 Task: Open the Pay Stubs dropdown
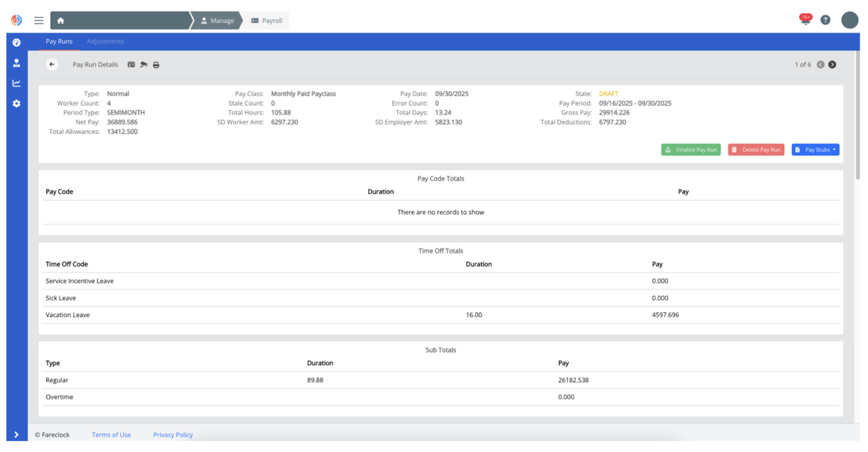pyautogui.click(x=816, y=149)
